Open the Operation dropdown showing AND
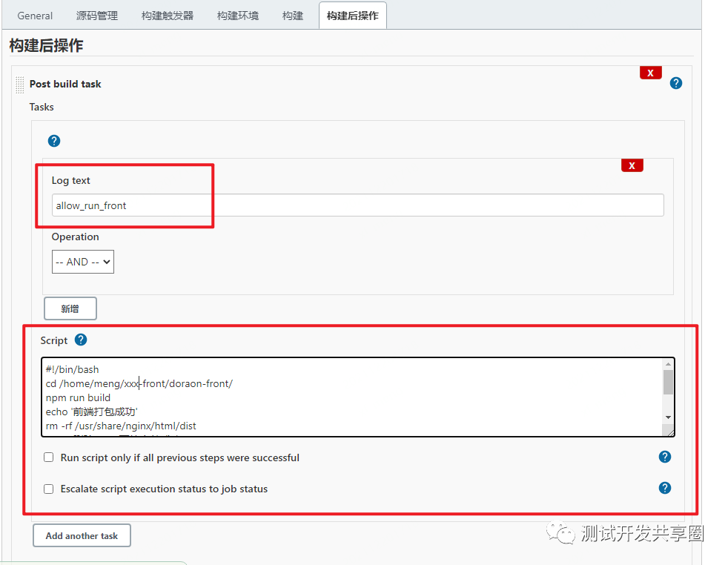The height and width of the screenshot is (565, 728). pyautogui.click(x=82, y=261)
